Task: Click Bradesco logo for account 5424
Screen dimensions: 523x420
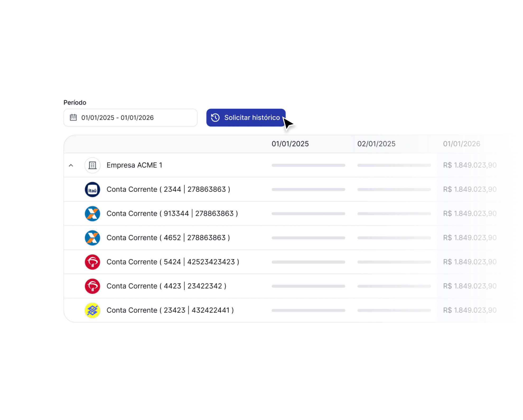Action: pos(92,262)
